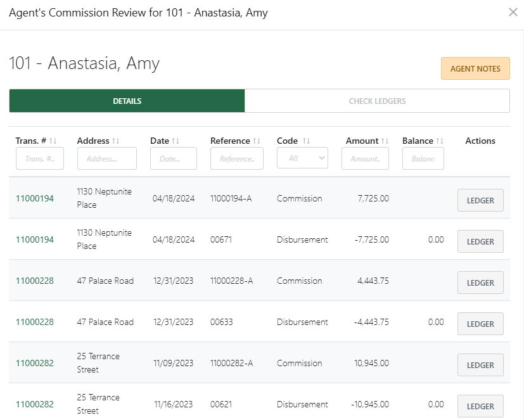The image size is (524, 420).
Task: Switch to the CHECK LEDGERS tab
Action: (x=377, y=100)
